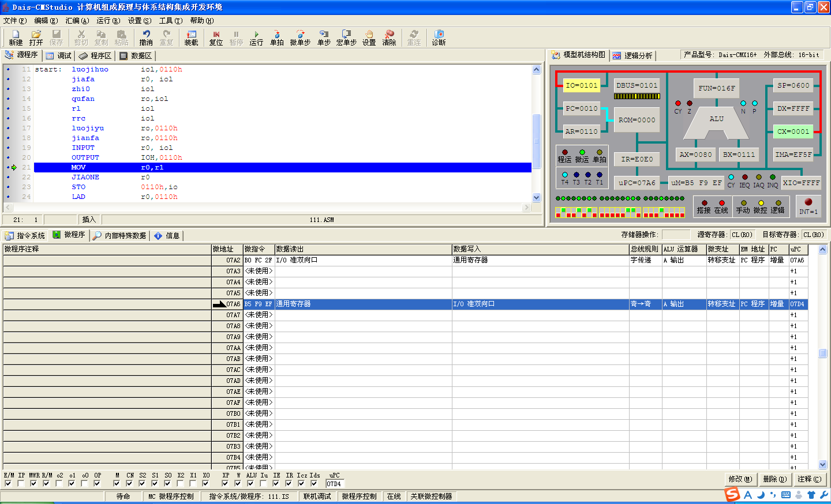Click the 微单步 (Micro step) toolbar icon

300,37
